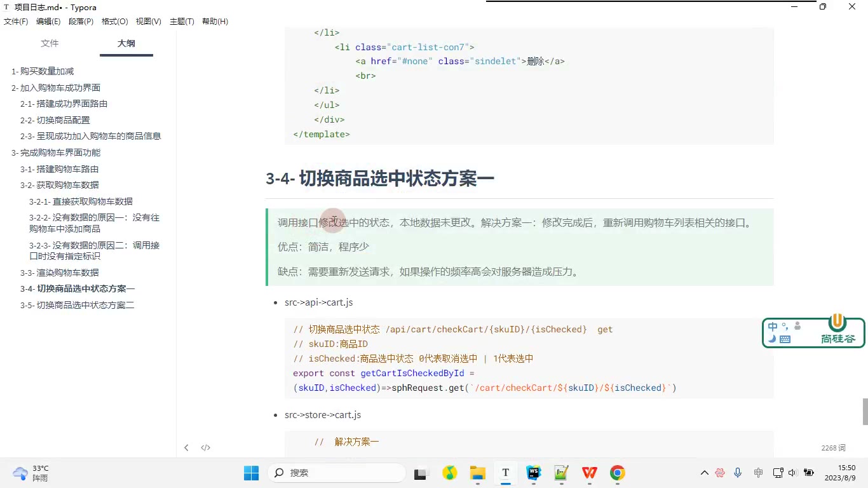The image size is (868, 488).
Task: Open the 帮助(H) menu
Action: pos(215,22)
